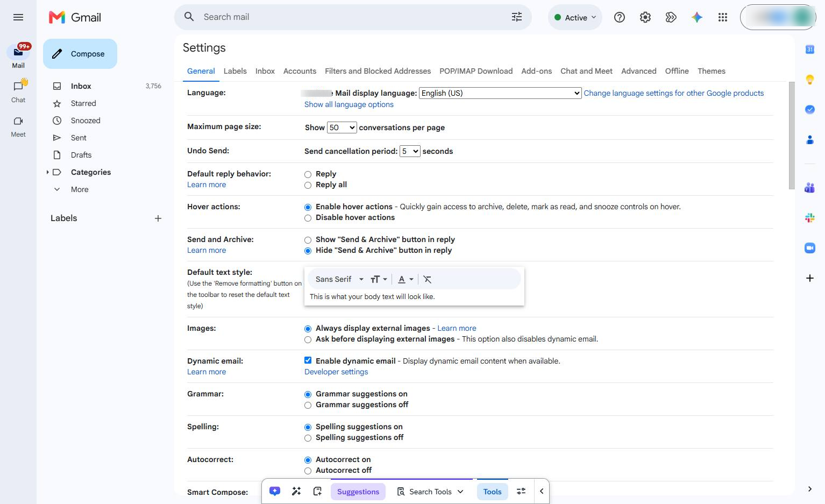
Task: Select Ask before displaying external images
Action: point(308,339)
